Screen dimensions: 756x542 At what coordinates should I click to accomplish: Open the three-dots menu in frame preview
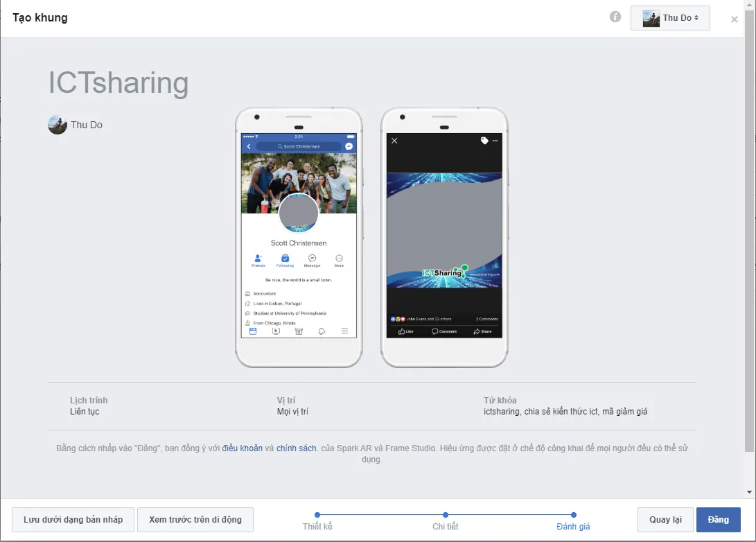pyautogui.click(x=496, y=141)
